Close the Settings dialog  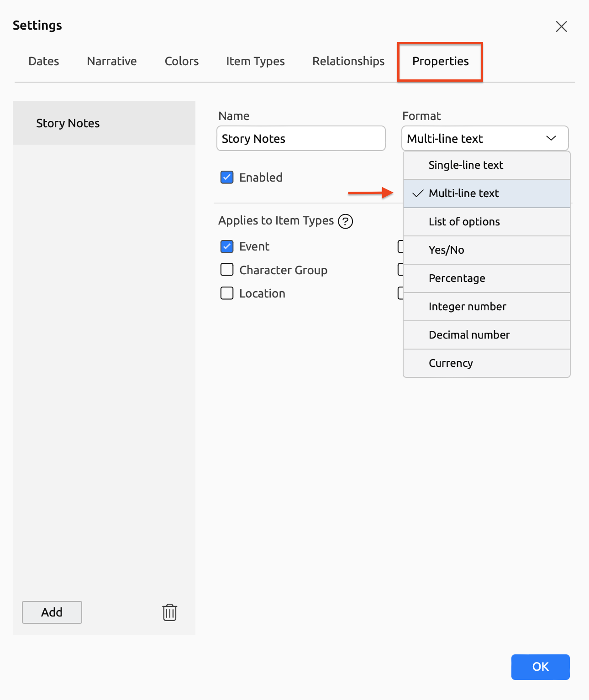point(561,26)
